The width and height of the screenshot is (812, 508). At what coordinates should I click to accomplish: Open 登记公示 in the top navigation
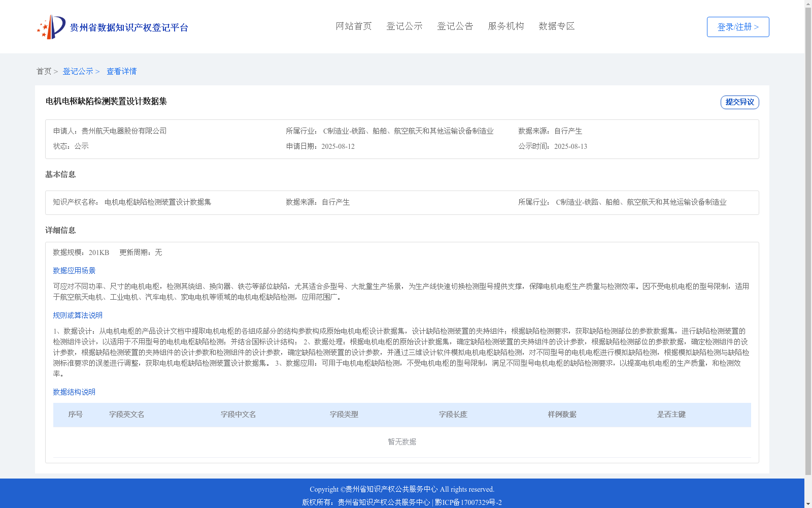pos(404,26)
